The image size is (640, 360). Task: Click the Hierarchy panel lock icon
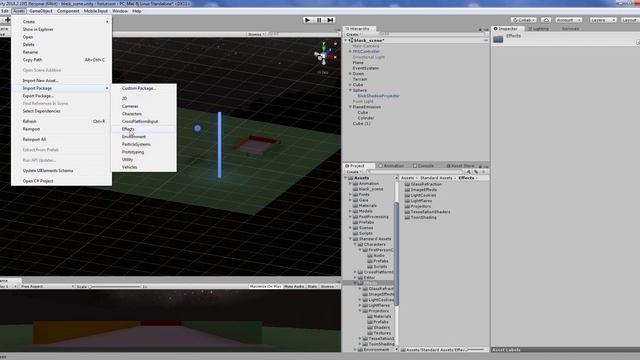480,29
